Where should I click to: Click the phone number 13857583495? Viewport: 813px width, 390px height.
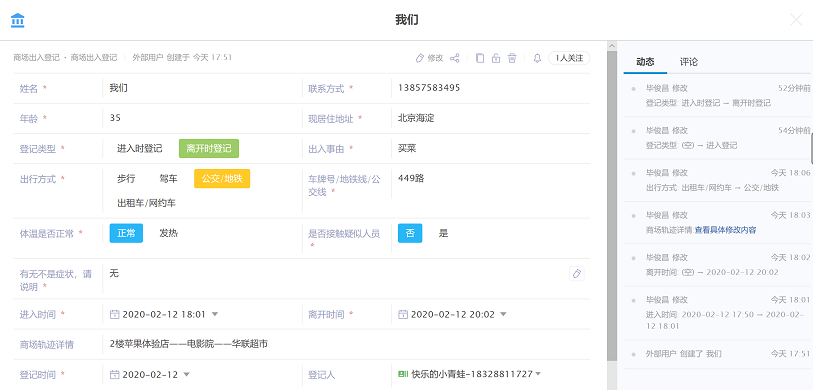tap(429, 88)
